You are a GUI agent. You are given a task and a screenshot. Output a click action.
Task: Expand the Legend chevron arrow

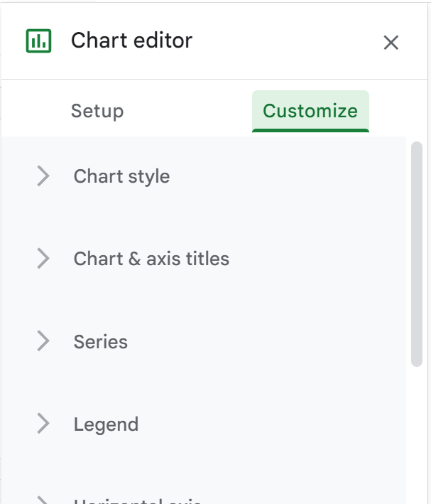(x=43, y=424)
